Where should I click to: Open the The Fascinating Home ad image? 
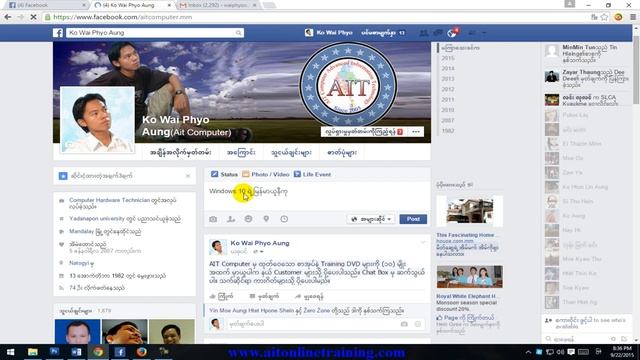tap(469, 211)
